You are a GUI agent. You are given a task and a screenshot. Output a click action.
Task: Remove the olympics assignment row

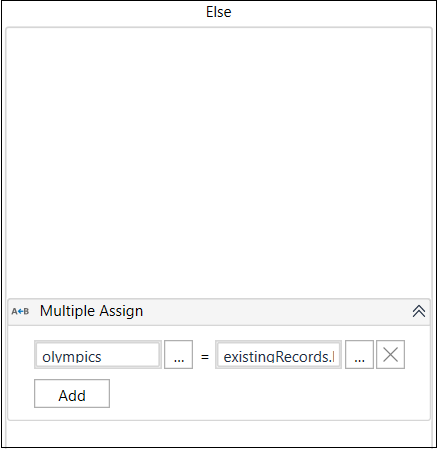(x=390, y=354)
